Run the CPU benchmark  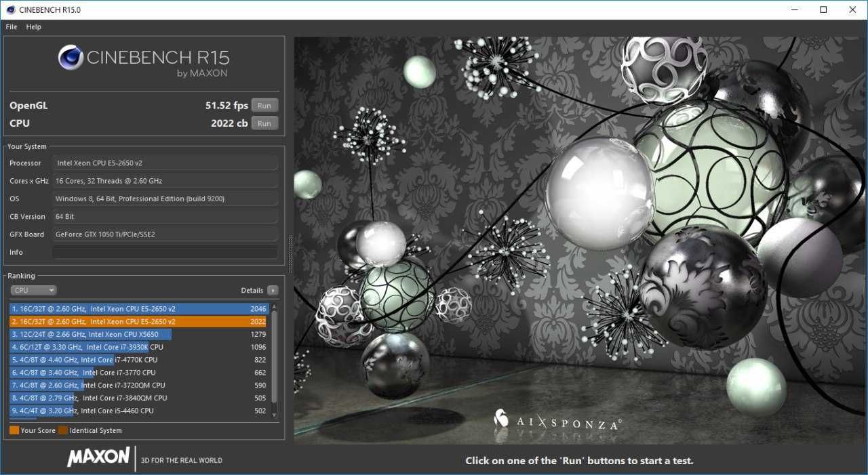tap(264, 123)
